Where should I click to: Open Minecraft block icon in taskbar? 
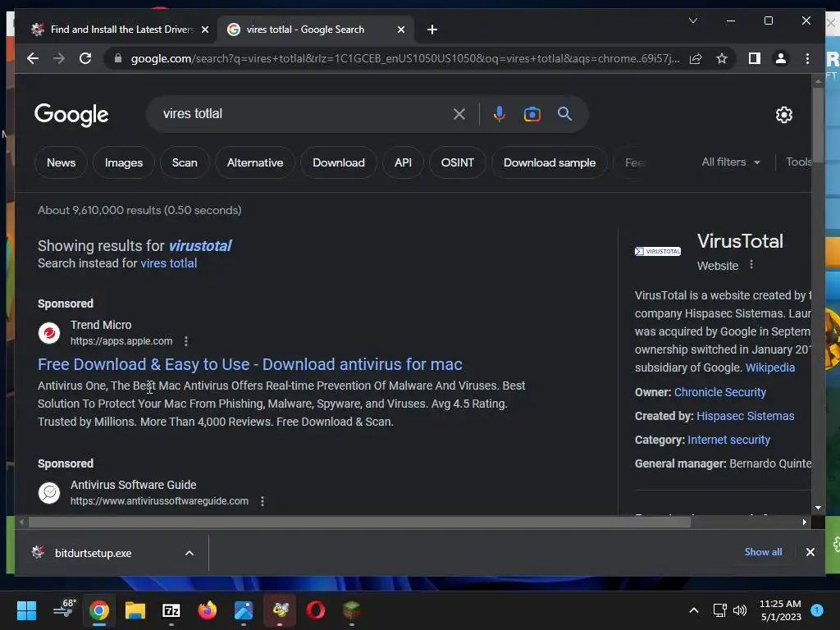[x=351, y=610]
